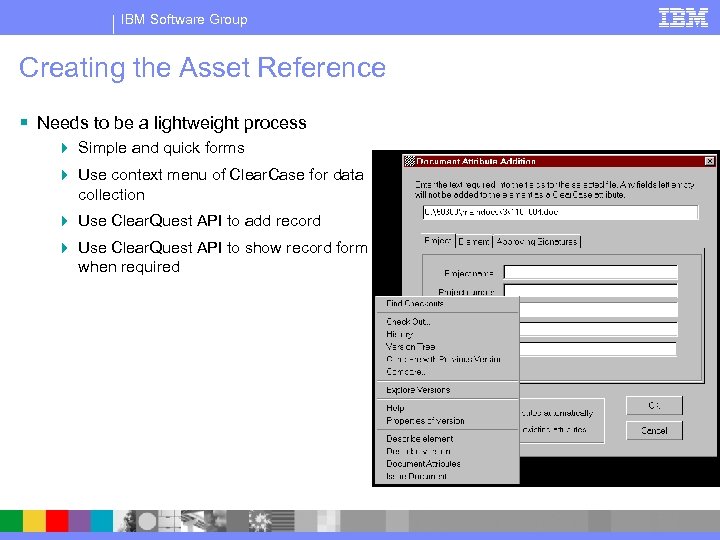Click the 'Use ClearQuest API to add record' bullet
720x540 pixels.
point(199,221)
